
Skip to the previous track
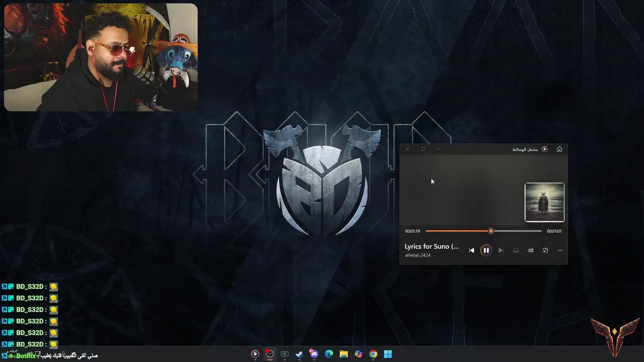471,250
